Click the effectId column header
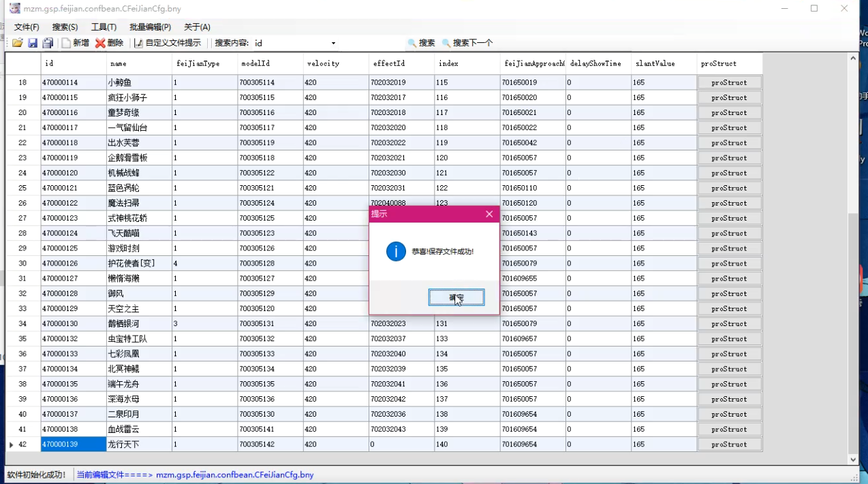The image size is (868, 484). [401, 63]
